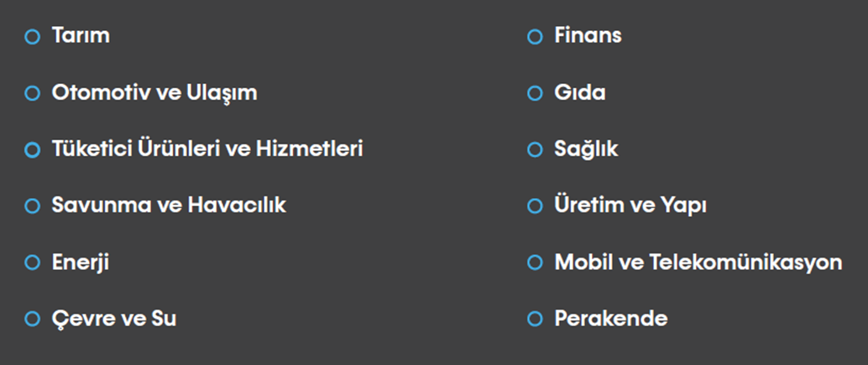
Task: Select the circle next to Finans
Action: point(535,37)
